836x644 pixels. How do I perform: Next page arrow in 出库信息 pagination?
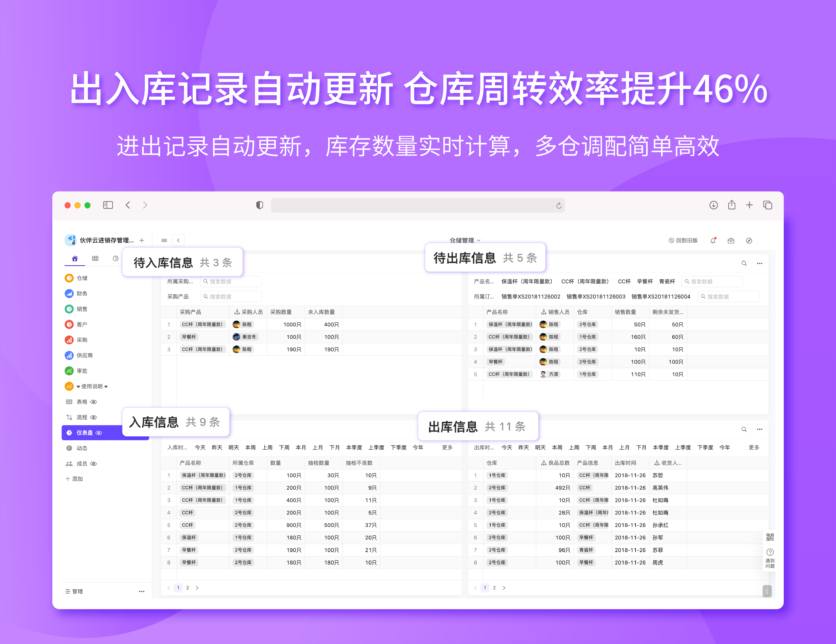pyautogui.click(x=504, y=588)
